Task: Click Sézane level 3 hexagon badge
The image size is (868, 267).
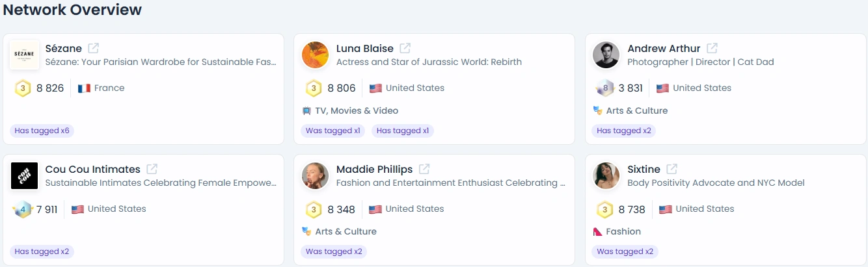Action: (23, 88)
